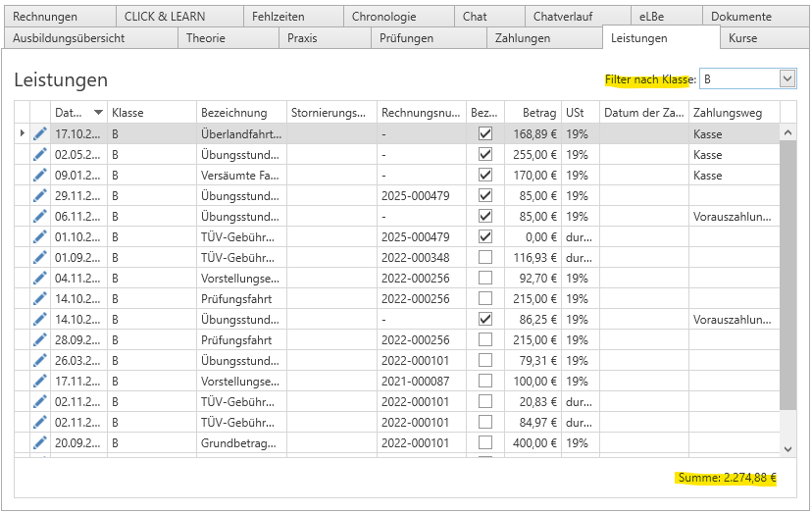Go to the Kurse tab
This screenshot has width=812, height=513.
765,38
